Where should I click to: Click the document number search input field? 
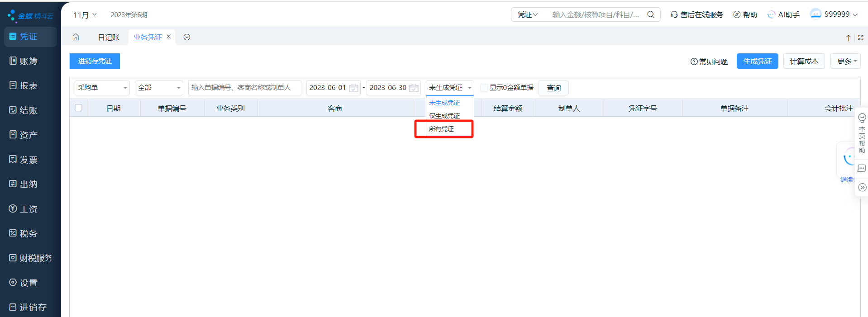coord(244,88)
